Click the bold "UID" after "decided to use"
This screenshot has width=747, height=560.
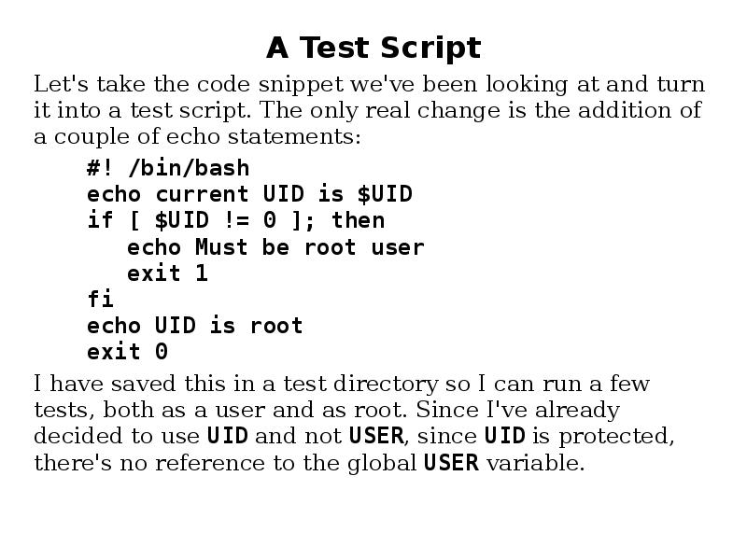[x=227, y=436]
